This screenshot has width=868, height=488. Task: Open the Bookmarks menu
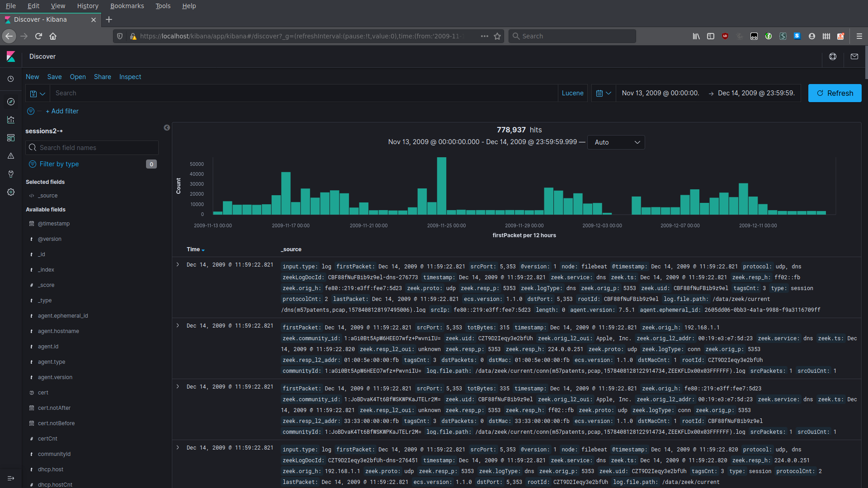click(x=127, y=6)
